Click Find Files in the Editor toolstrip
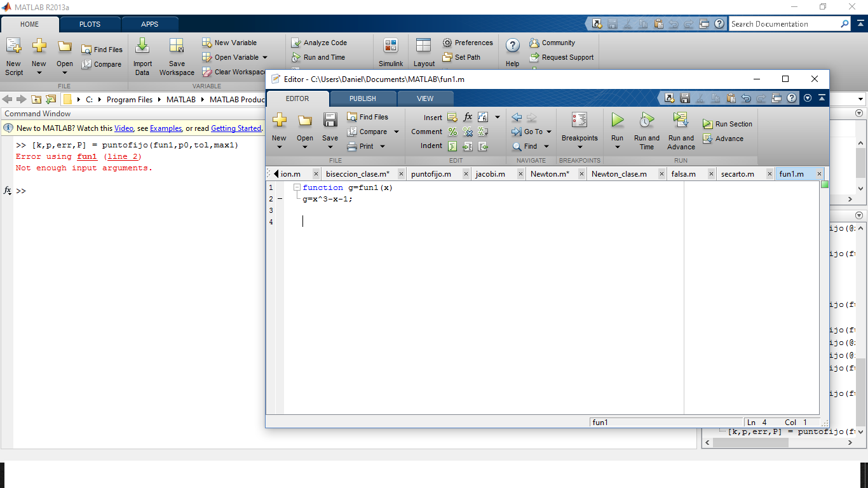 [x=367, y=117]
